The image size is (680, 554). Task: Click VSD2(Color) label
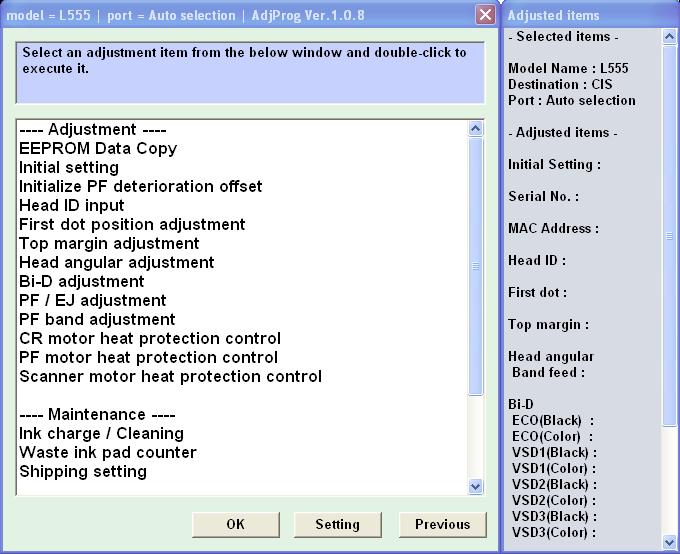(554, 501)
